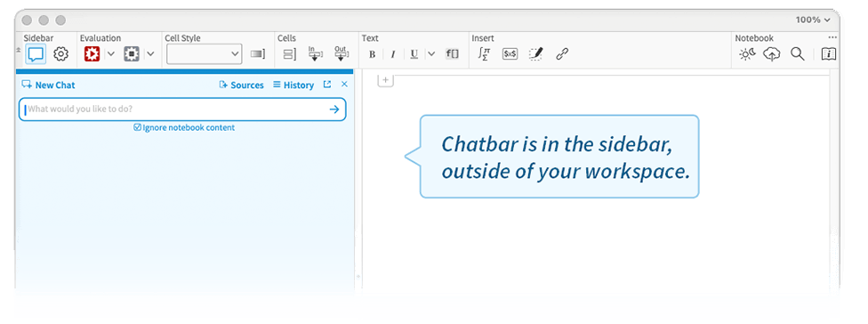
Task: Insert math typesetting integral-sigma icon
Action: click(484, 53)
